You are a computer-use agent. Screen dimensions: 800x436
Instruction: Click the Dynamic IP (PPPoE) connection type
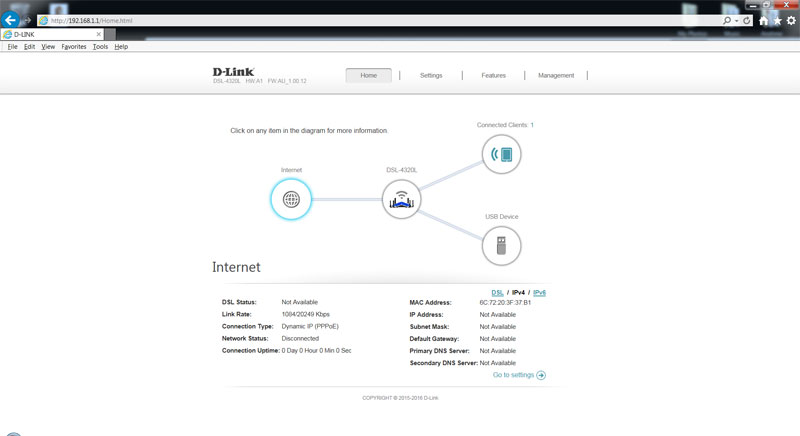[310, 326]
